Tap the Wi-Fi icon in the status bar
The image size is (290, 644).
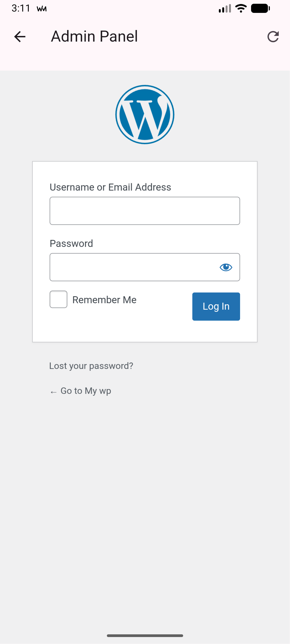[x=240, y=8]
